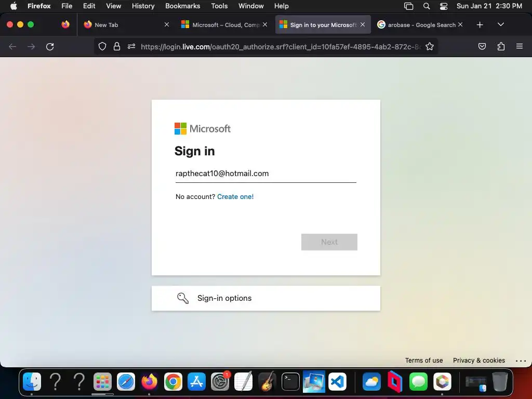
Task: Open Save to Pocket icon
Action: point(482,46)
